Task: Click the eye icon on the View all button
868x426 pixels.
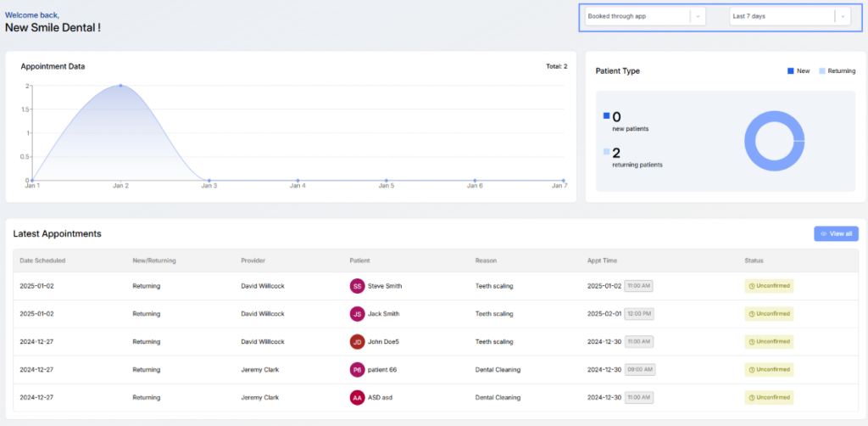Action: click(x=823, y=233)
